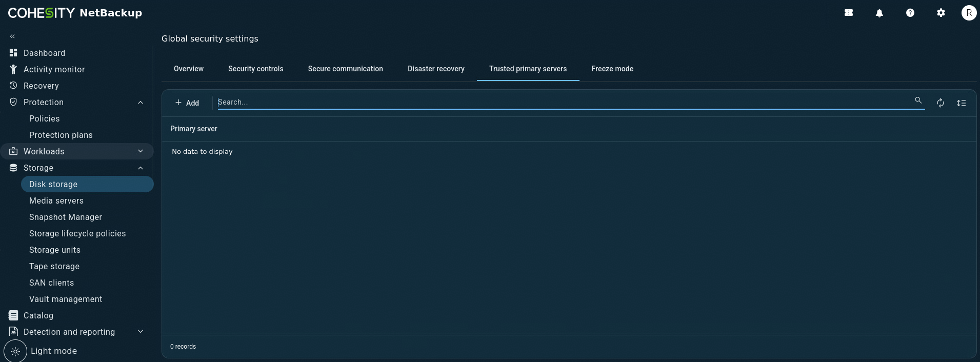Go to the Recovery page

pos(41,86)
